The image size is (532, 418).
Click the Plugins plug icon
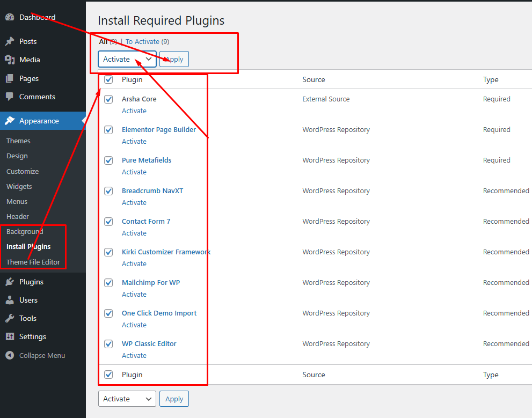[10, 282]
